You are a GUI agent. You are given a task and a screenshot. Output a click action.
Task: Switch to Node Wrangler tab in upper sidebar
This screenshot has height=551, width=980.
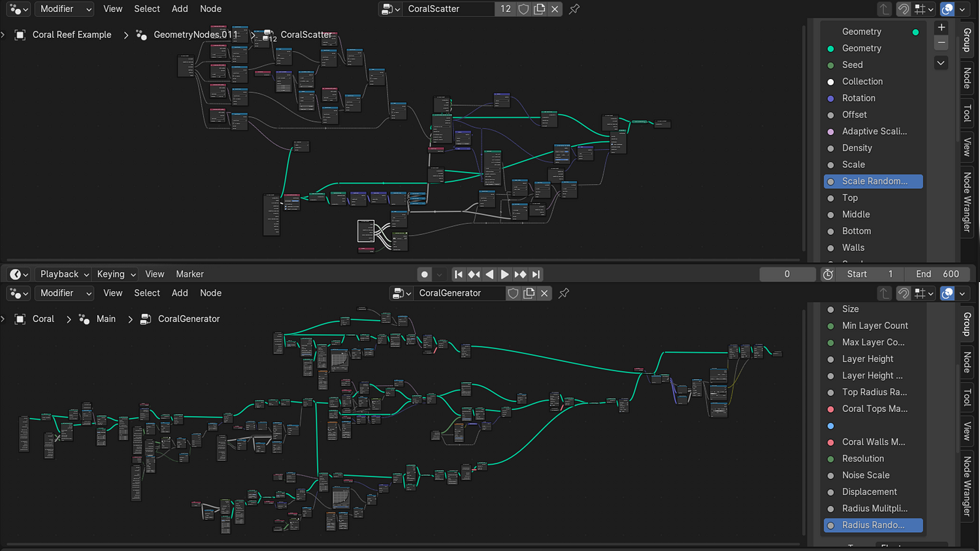coord(968,202)
